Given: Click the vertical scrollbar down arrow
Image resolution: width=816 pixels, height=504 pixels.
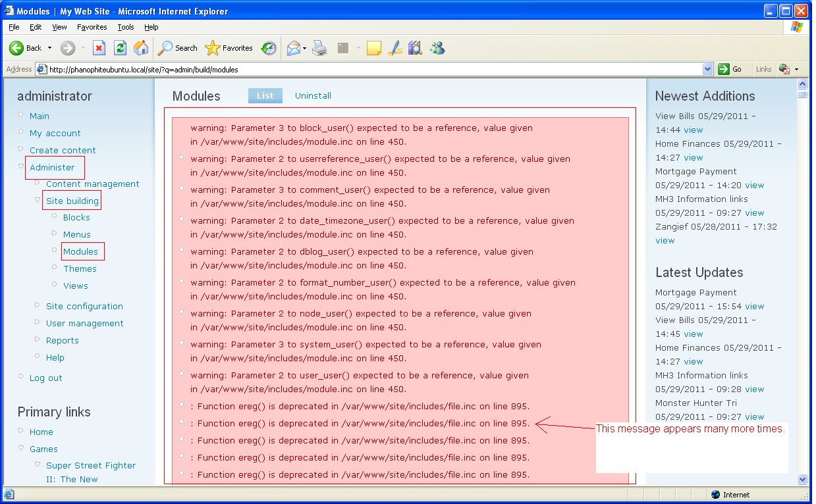Looking at the screenshot, I should [802, 480].
